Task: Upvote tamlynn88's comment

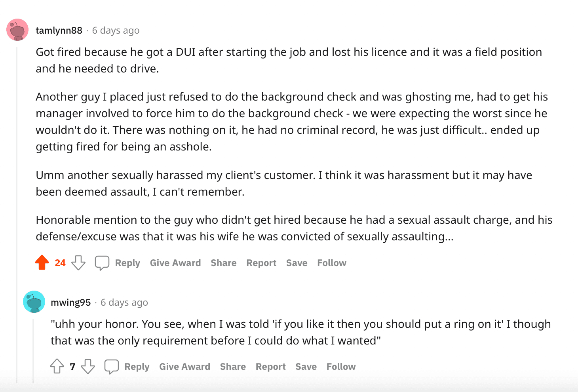Action: coord(42,263)
